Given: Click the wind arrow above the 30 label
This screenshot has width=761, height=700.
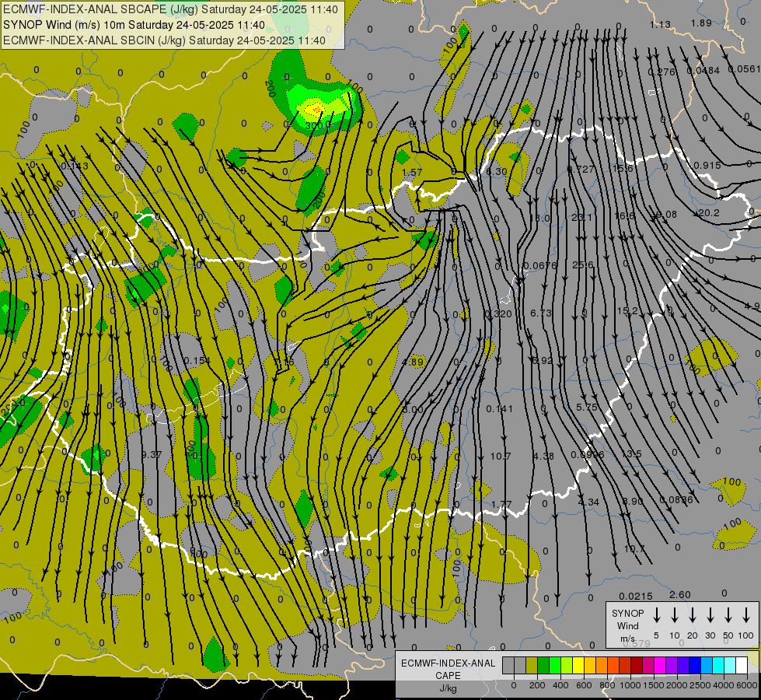Looking at the screenshot, I should [710, 615].
